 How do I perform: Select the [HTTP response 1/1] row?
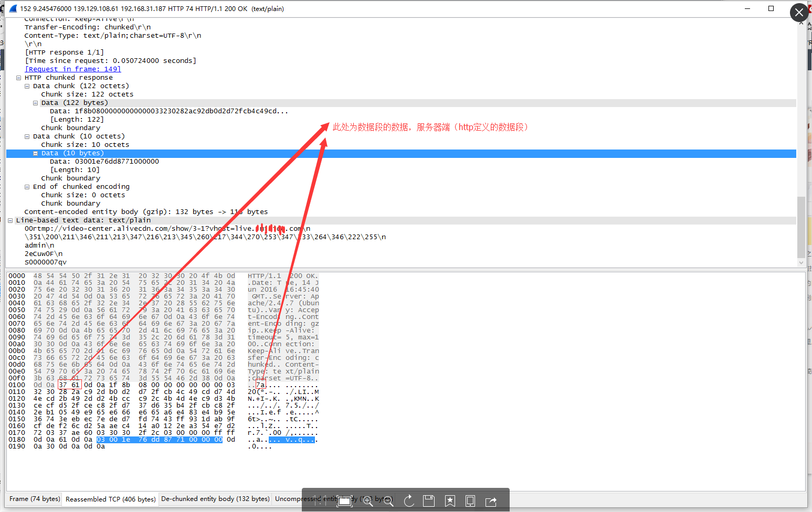point(65,52)
